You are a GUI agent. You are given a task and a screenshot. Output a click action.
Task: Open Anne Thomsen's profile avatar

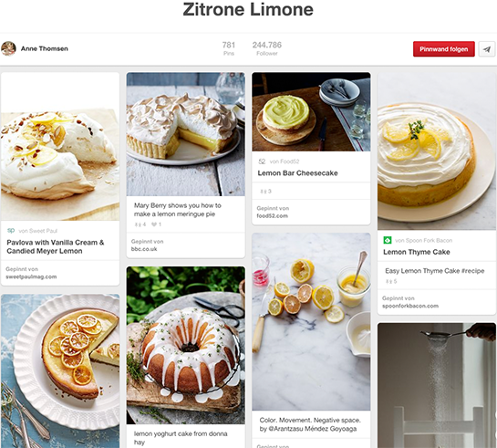8,48
